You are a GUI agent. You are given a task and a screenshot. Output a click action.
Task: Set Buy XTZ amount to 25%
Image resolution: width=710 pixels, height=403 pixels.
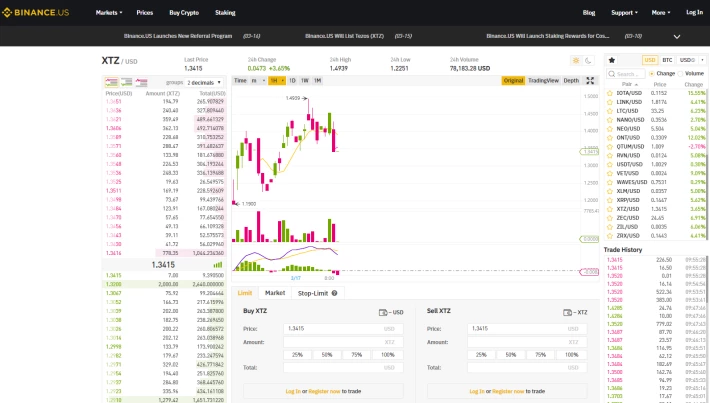[297, 355]
